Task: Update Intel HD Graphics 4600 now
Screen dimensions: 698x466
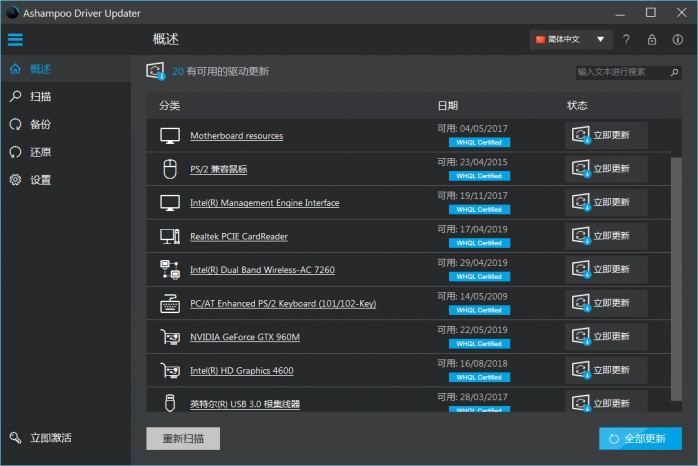Action: tap(606, 370)
